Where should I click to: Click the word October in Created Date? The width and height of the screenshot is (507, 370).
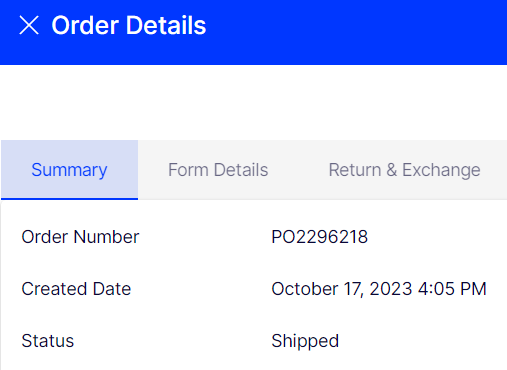click(305, 289)
